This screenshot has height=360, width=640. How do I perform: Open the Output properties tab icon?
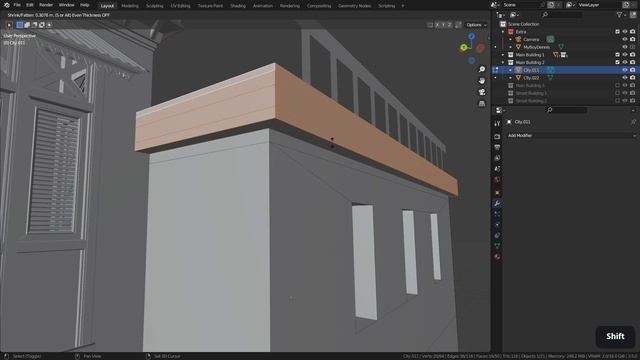497,147
